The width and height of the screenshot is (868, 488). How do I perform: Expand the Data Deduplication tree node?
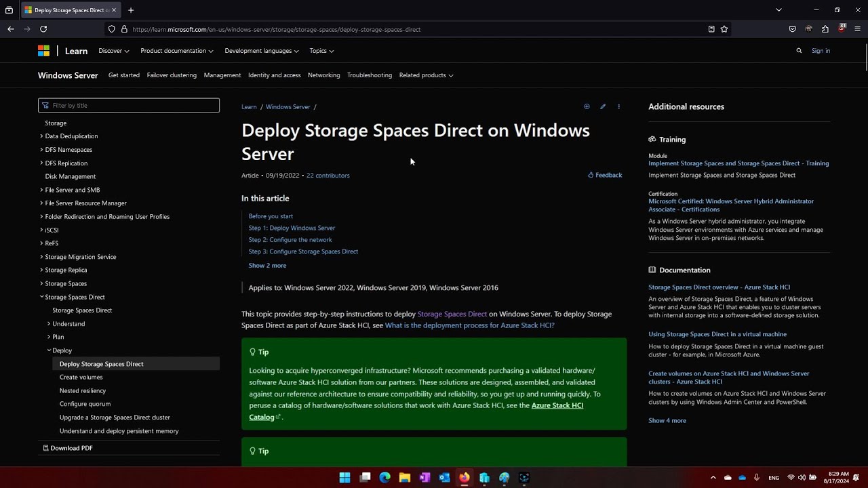(41, 136)
